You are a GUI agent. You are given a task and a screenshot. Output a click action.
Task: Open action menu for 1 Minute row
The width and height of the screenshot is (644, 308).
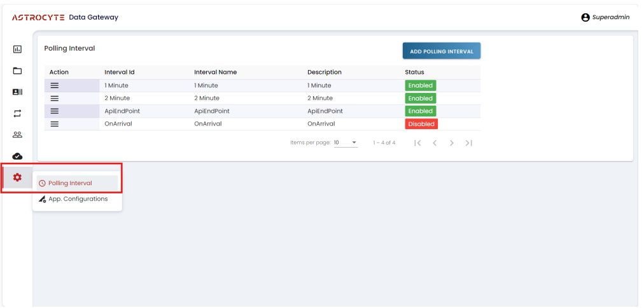point(55,85)
